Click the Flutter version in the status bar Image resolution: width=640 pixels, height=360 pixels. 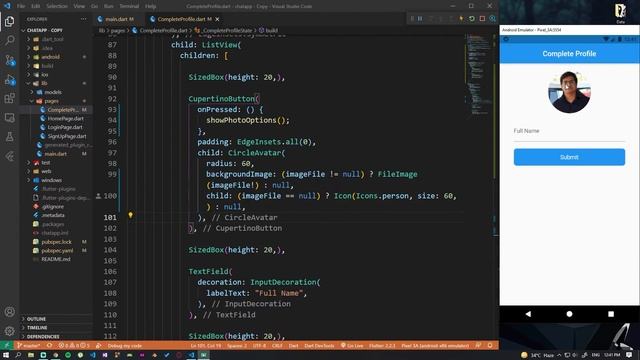click(382, 346)
